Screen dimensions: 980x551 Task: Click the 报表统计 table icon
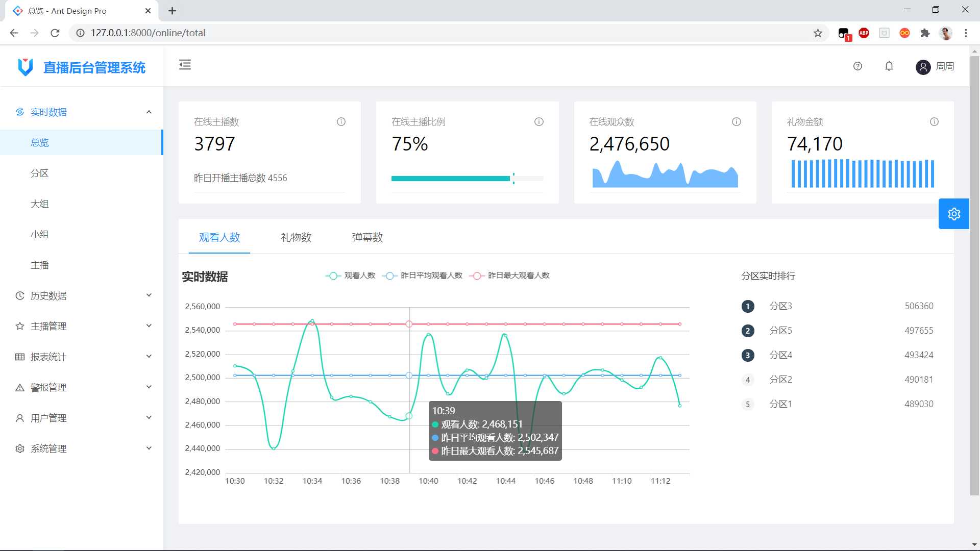coord(20,357)
